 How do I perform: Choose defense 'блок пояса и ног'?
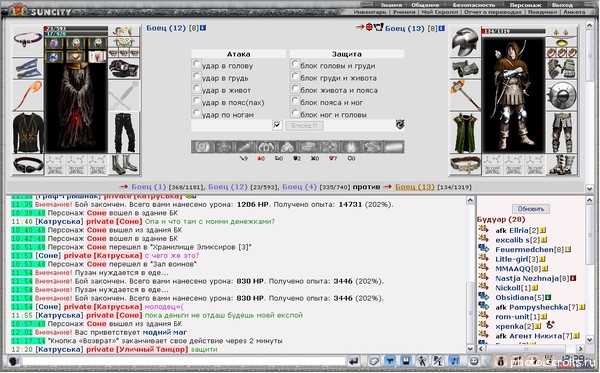[x=295, y=101]
